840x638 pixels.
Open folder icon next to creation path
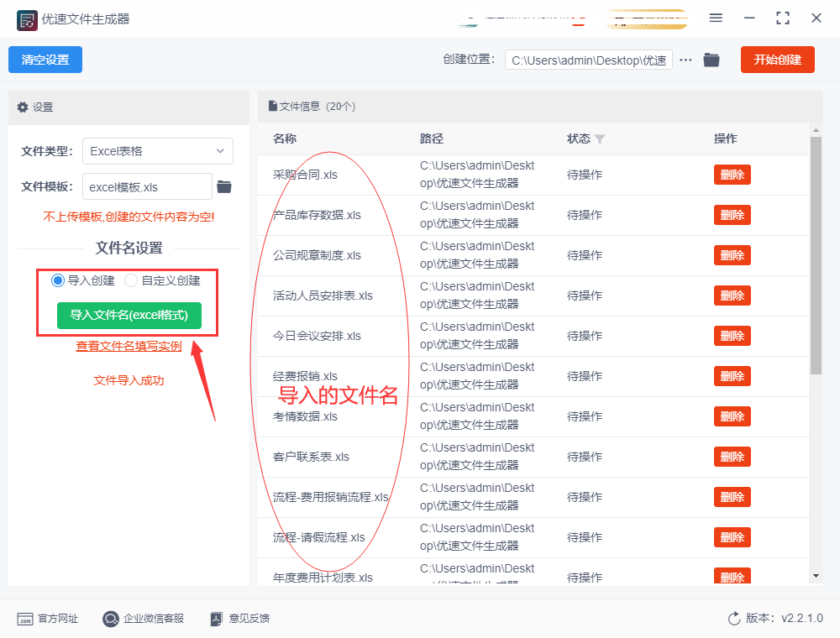[x=711, y=60]
